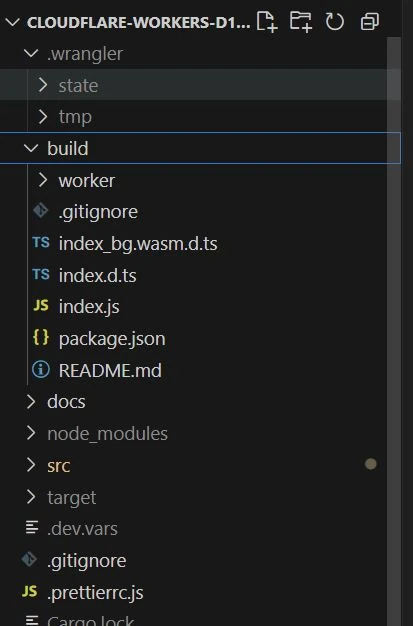Collapse all folders in Explorer
This screenshot has height=626, width=413.
click(x=369, y=22)
